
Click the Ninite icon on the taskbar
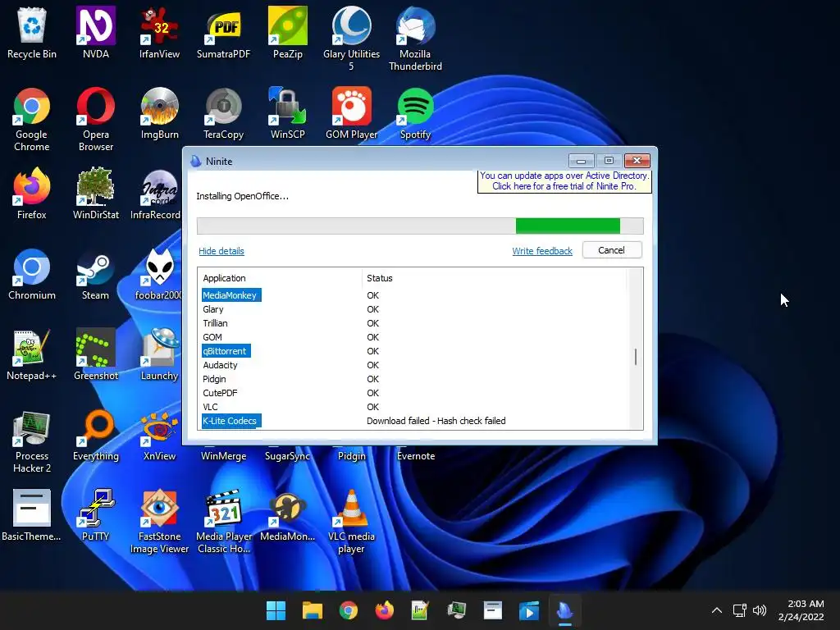click(x=564, y=610)
